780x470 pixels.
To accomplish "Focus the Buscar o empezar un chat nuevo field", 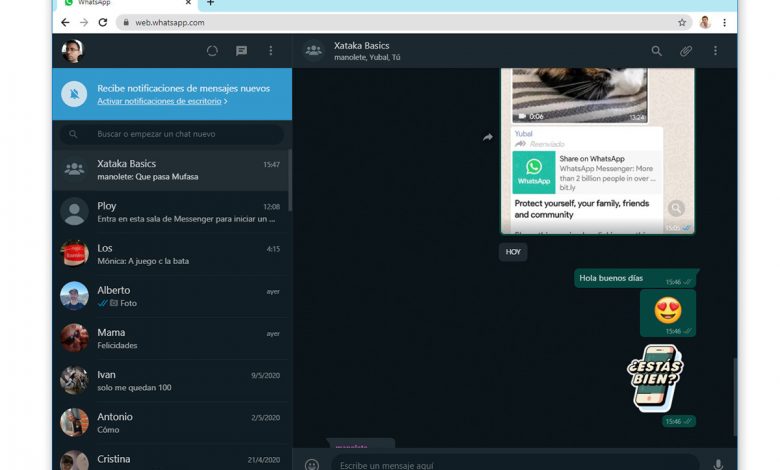I will click(x=172, y=134).
